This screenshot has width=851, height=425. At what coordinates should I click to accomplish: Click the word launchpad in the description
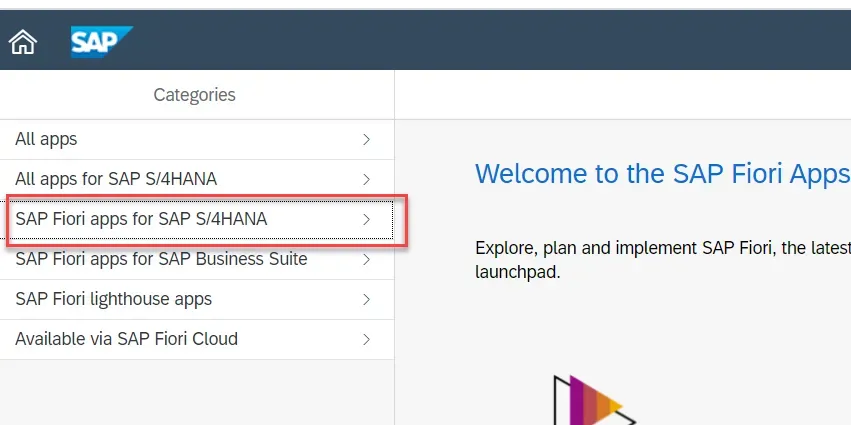(517, 271)
